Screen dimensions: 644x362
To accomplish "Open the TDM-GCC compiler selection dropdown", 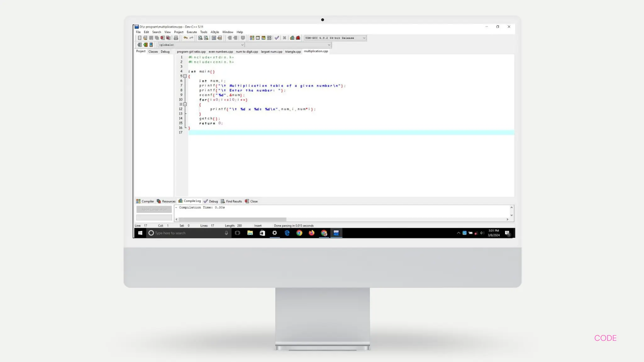I will tap(364, 38).
